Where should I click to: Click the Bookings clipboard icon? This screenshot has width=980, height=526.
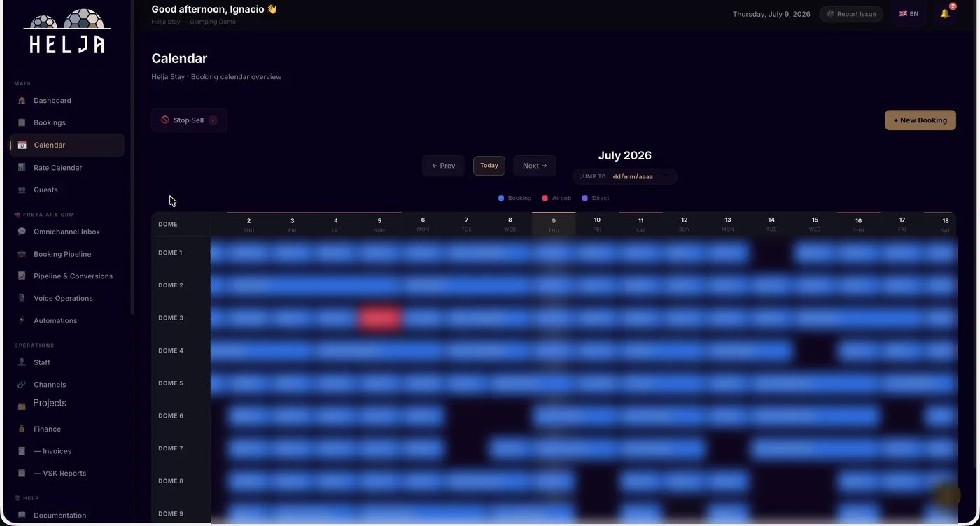(x=22, y=122)
